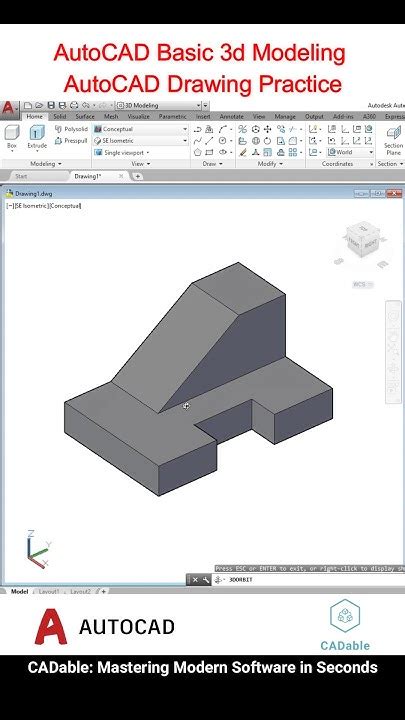This screenshot has width=405, height=720.
Task: Select the Rectangle tool in Draw panel
Action: [209, 152]
